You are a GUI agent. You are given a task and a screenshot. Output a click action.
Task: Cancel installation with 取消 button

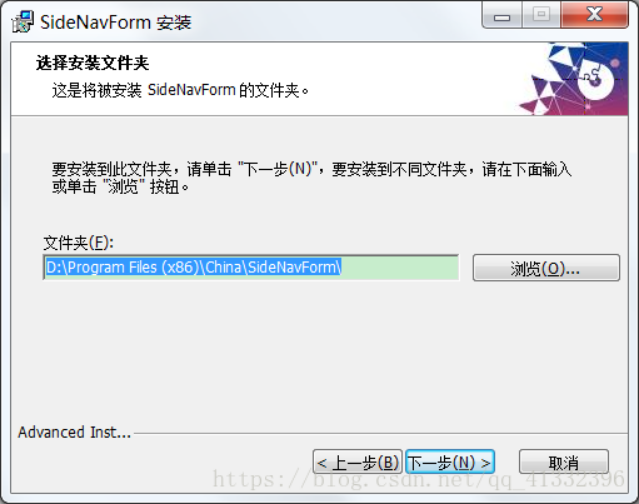(564, 462)
